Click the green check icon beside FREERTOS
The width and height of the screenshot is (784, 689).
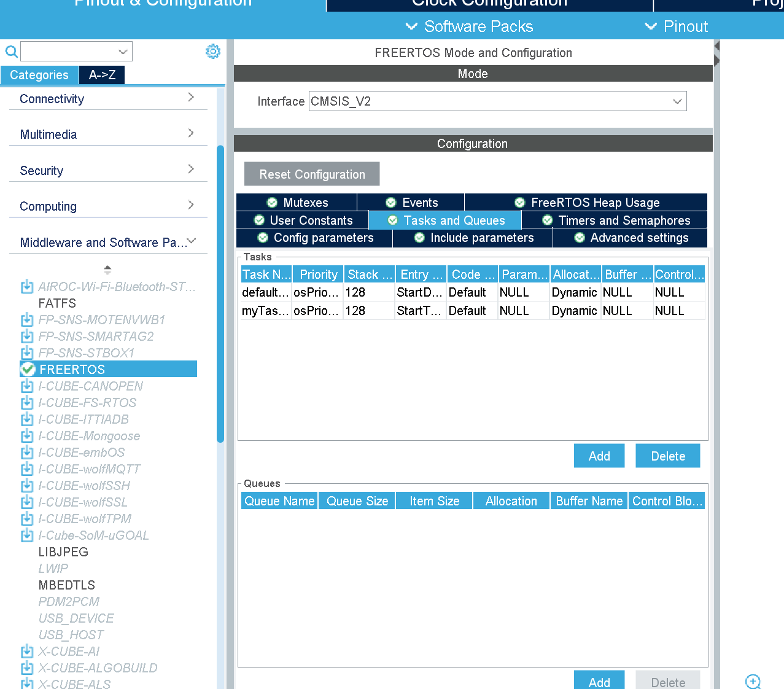tap(28, 369)
